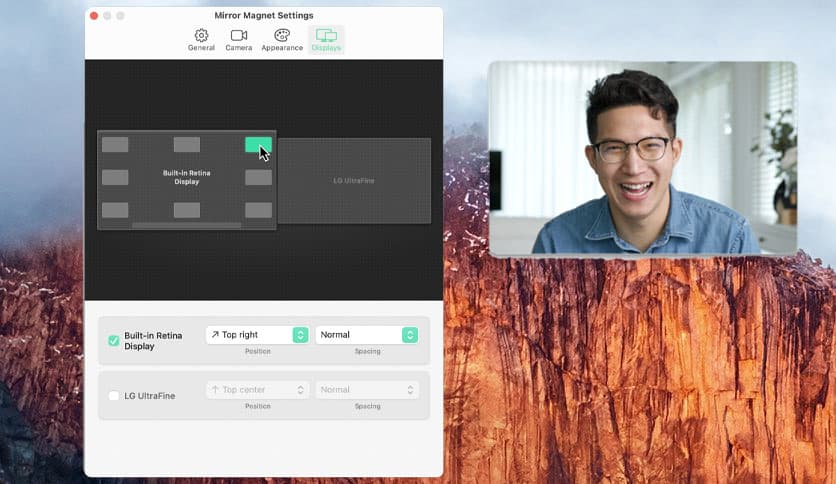Click the Mirror Magnet Settings window title
This screenshot has height=484, width=836.
[264, 15]
